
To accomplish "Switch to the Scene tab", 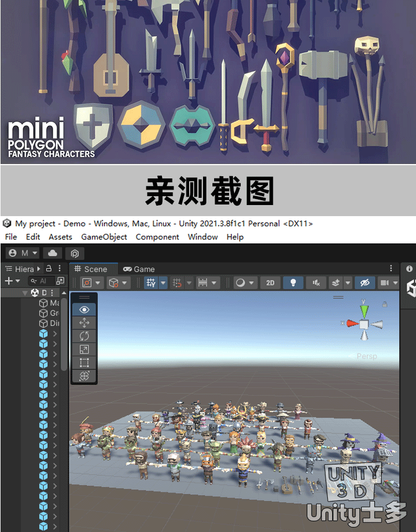I will point(94,269).
